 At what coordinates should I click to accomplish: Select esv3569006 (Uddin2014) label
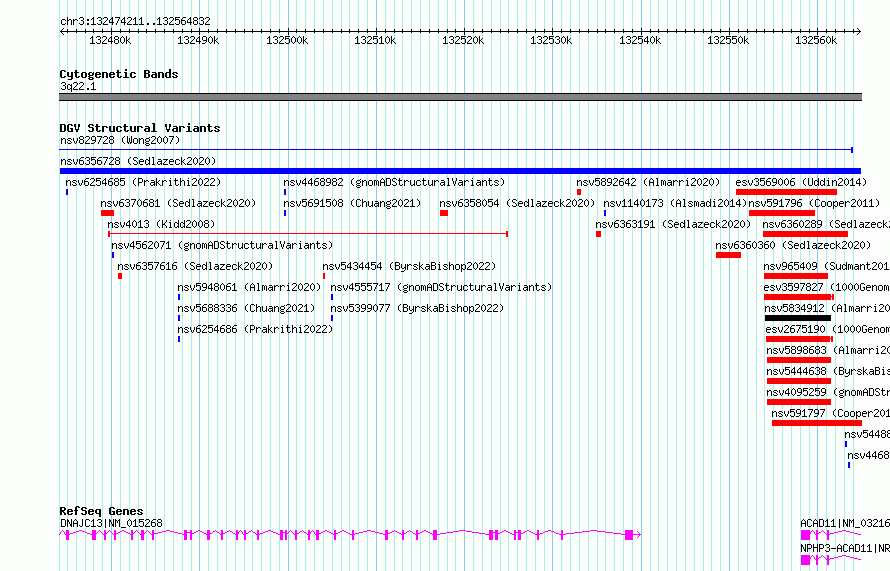click(x=801, y=182)
